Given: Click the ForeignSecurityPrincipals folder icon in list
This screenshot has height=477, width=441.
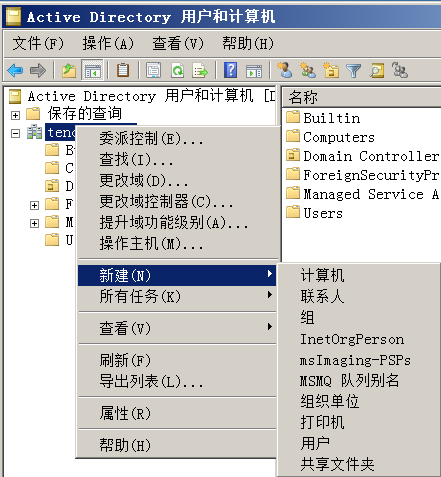Looking at the screenshot, I should [x=293, y=174].
